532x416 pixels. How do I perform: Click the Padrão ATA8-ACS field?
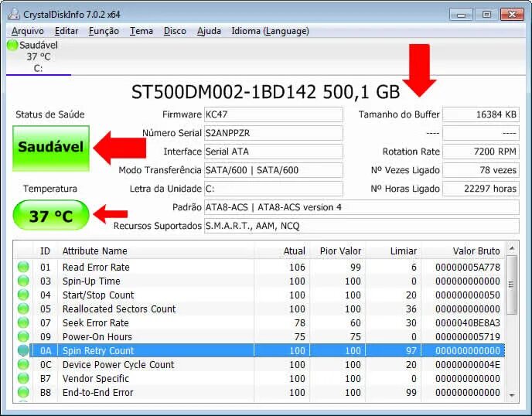362,207
